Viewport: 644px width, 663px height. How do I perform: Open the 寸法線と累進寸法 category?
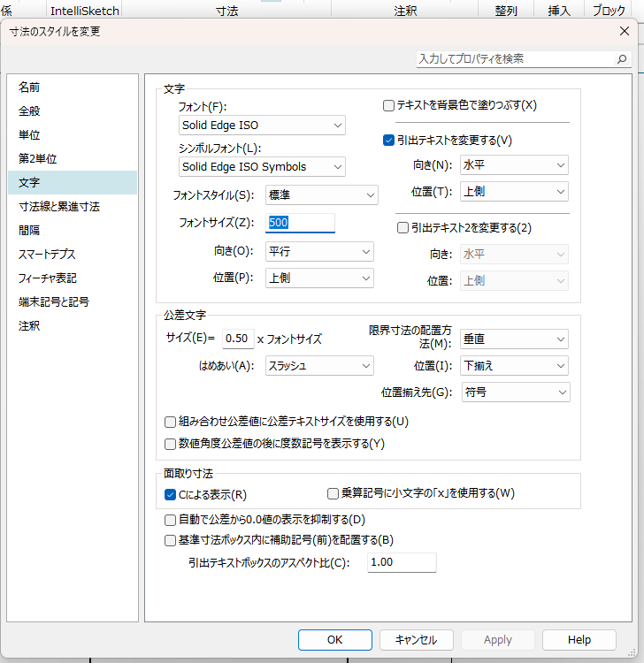(x=73, y=206)
